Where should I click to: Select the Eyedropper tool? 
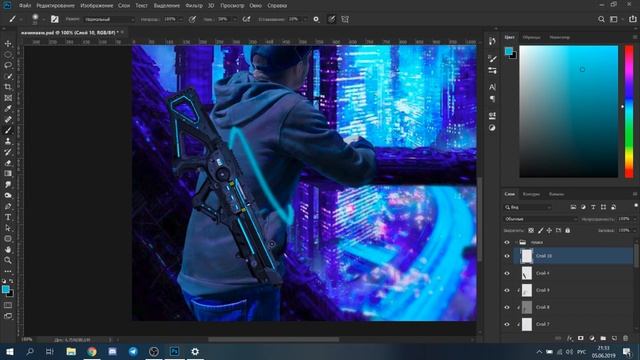click(8, 109)
